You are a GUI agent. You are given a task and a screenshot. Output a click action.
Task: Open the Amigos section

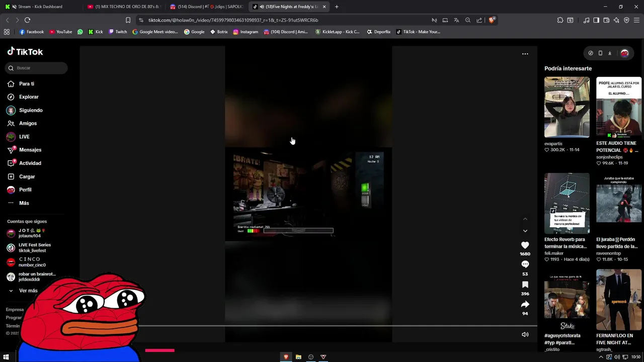(x=28, y=123)
